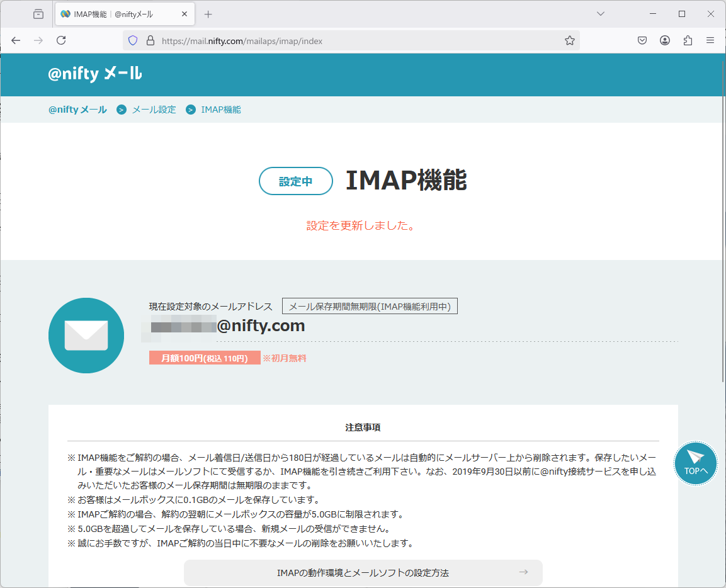Open the Firefox hamburger application menu
This screenshot has height=588, width=726.
click(710, 40)
